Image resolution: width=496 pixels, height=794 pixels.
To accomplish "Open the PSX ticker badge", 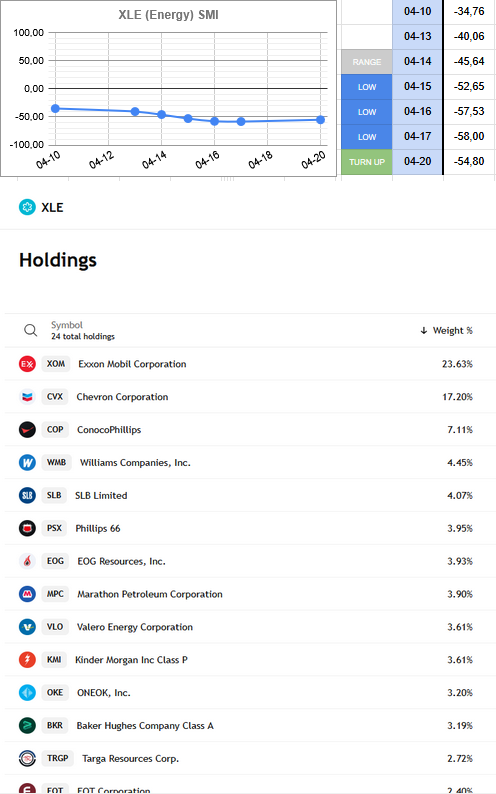I will coord(54,528).
